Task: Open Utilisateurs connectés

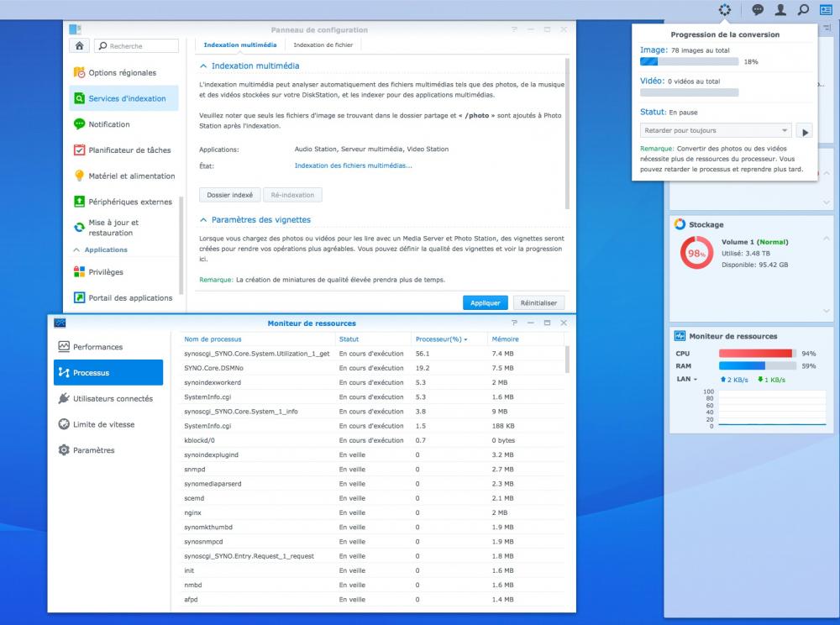Action: pyautogui.click(x=108, y=398)
